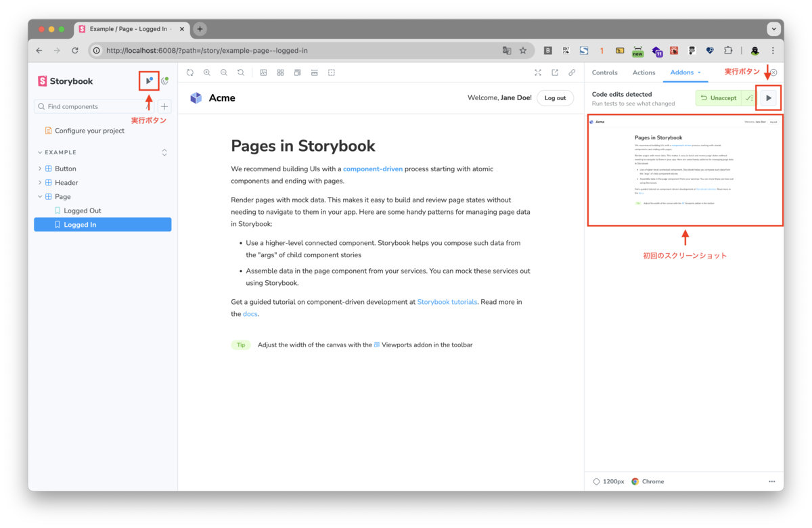Click the blue S extension icon
812x528 pixels.
click(x=583, y=50)
